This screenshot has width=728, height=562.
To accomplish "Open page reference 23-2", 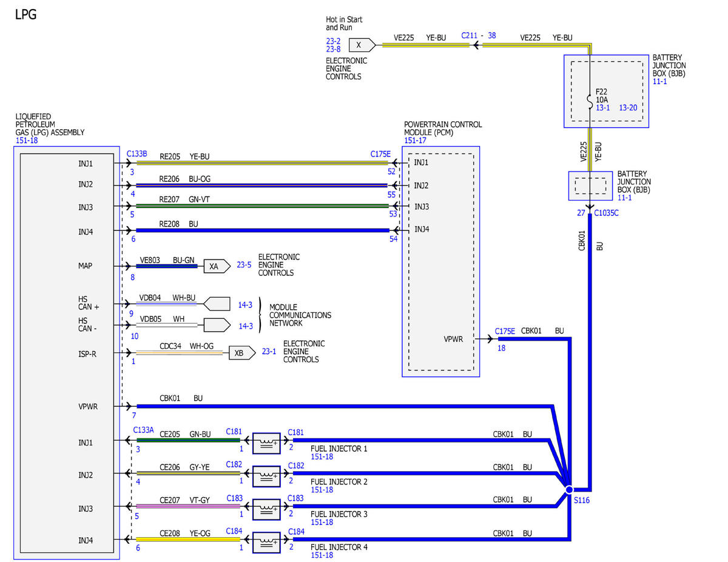I will click(333, 41).
